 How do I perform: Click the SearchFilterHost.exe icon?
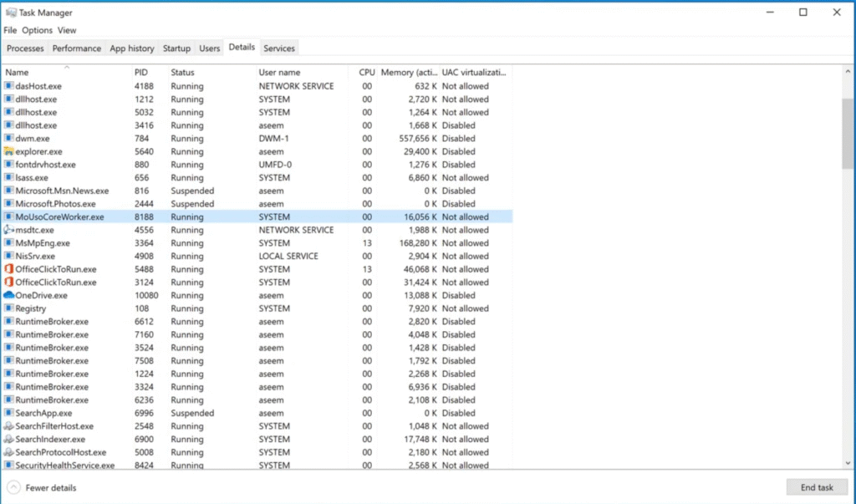(x=9, y=426)
